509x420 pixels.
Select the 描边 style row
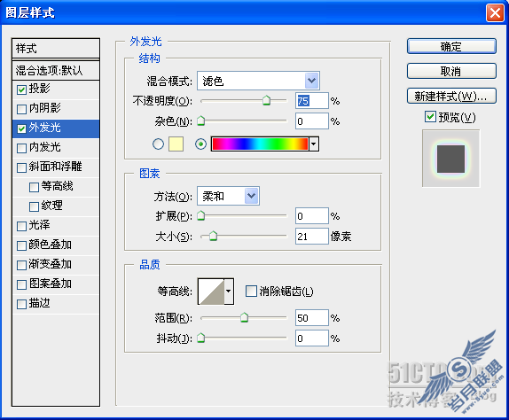pyautogui.click(x=56, y=304)
